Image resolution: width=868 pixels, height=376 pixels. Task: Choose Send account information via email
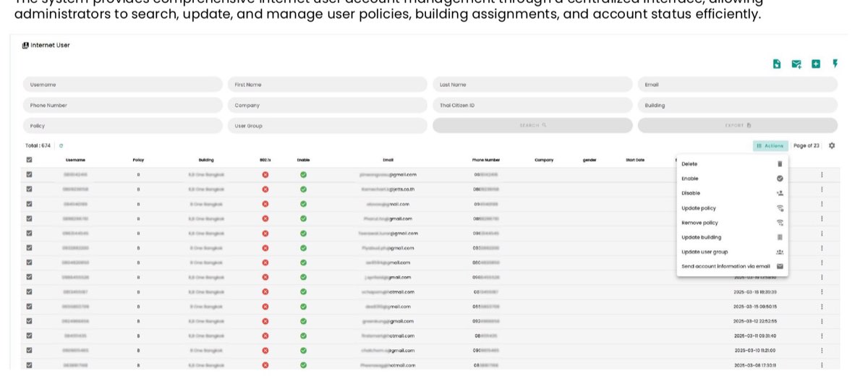732,266
